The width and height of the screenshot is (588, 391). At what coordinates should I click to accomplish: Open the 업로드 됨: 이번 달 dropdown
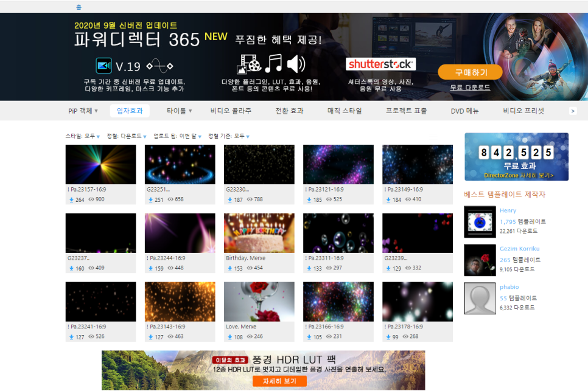(177, 136)
